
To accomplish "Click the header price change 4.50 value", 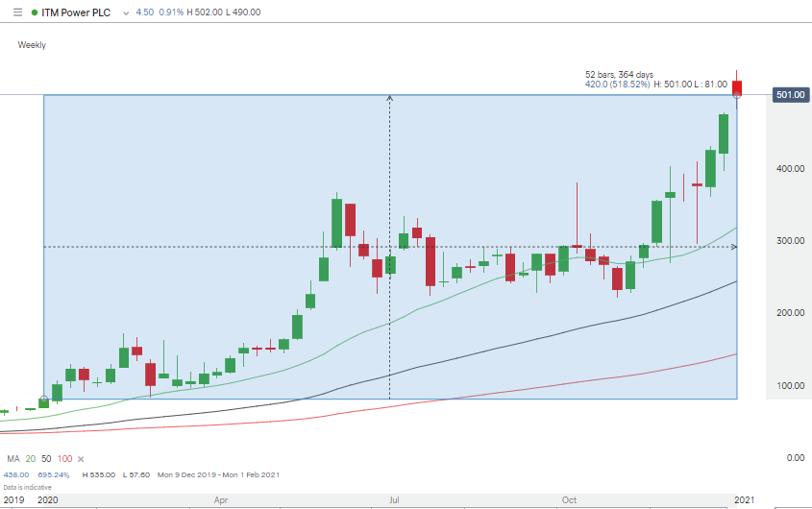I will click(x=145, y=12).
